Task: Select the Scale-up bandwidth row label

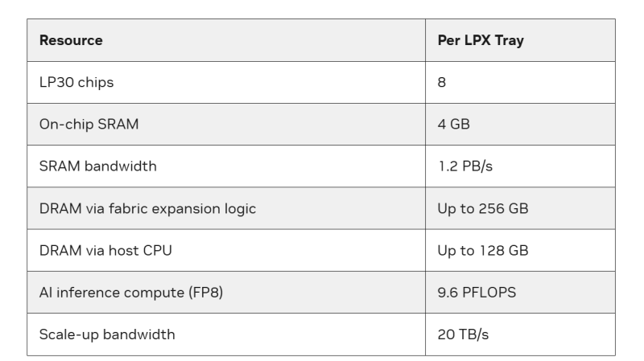Action: coord(107,334)
